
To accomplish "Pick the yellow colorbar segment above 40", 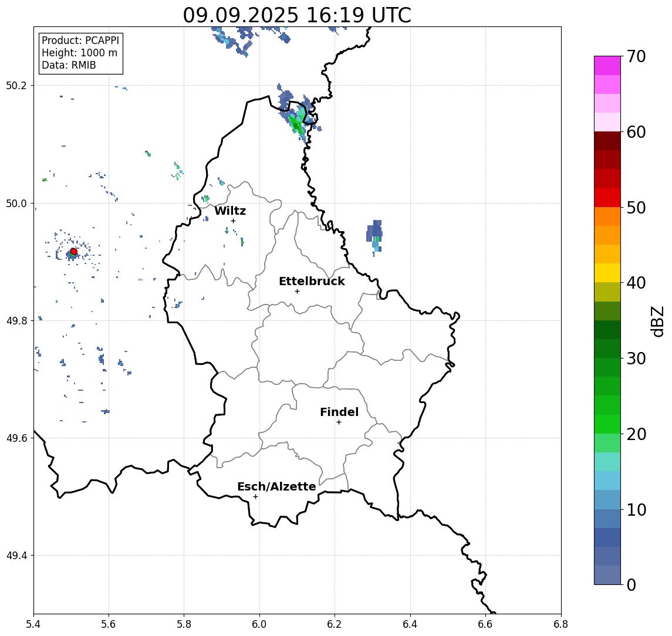I will [607, 273].
